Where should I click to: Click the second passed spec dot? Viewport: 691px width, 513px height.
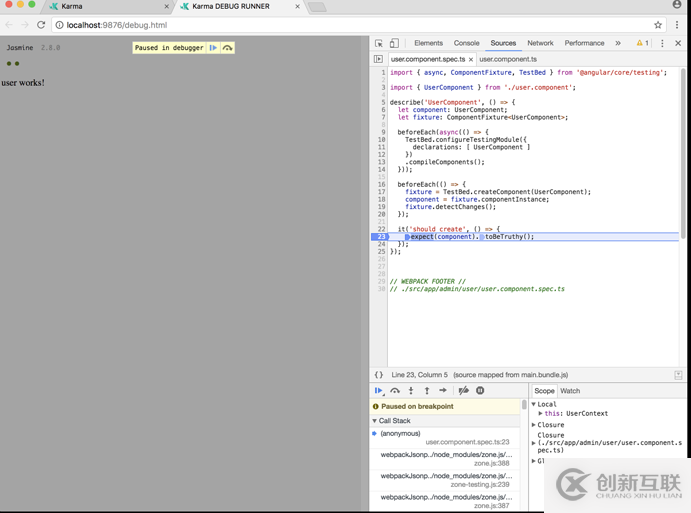[x=17, y=63]
